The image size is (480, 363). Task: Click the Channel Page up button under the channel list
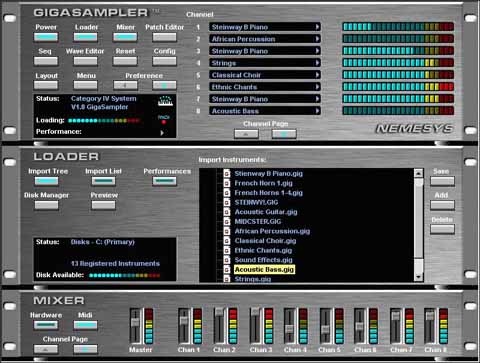pyautogui.click(x=246, y=134)
